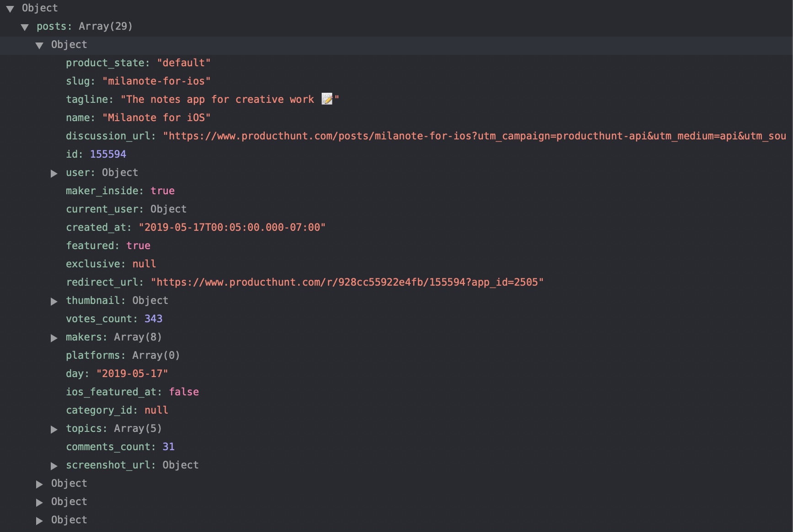The height and width of the screenshot is (532, 793).
Task: Click the ios_featured_at false value
Action: [x=184, y=392]
